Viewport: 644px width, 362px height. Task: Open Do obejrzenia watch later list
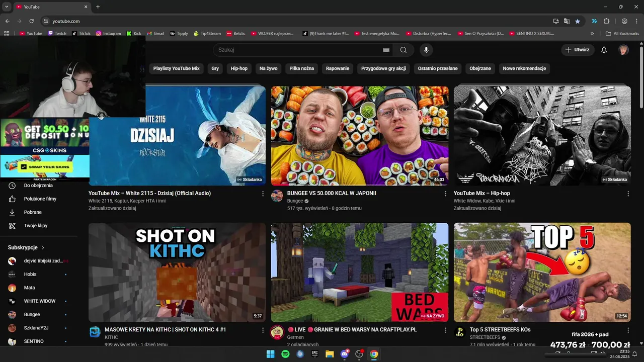tap(38, 186)
